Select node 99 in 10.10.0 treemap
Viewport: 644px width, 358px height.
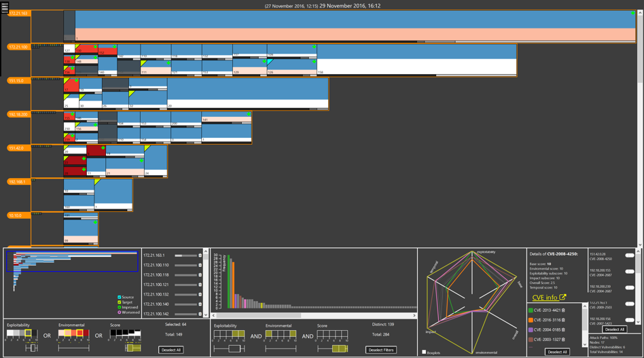tap(81, 231)
